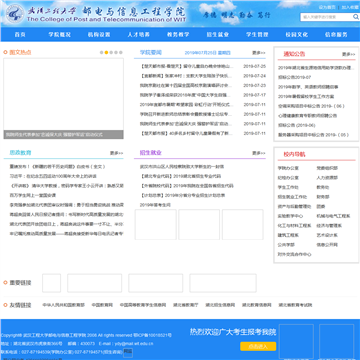This screenshot has height=360, width=360.
Task: Click the first QR code image in footer
Action: tap(296, 342)
